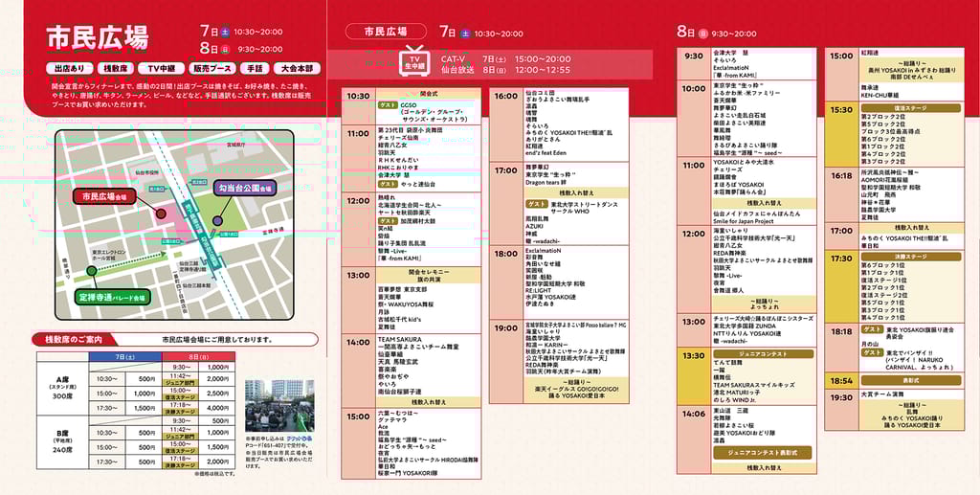Click the 4,000円 price cell

(x=217, y=408)
